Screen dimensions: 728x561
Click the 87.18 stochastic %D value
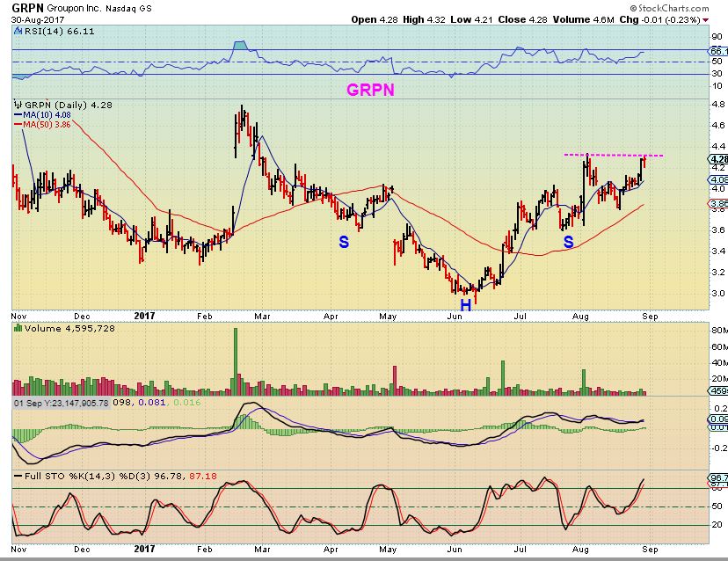click(203, 476)
